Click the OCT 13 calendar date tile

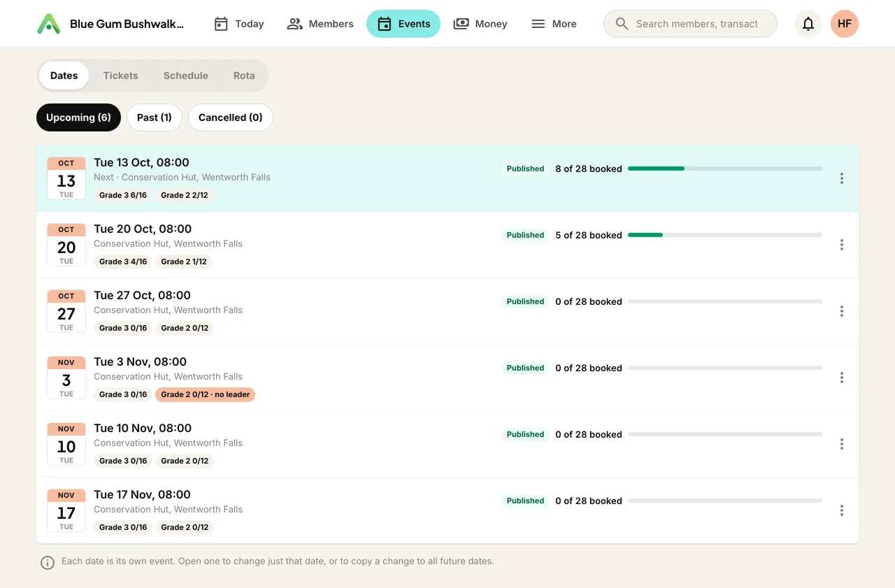pyautogui.click(x=66, y=178)
